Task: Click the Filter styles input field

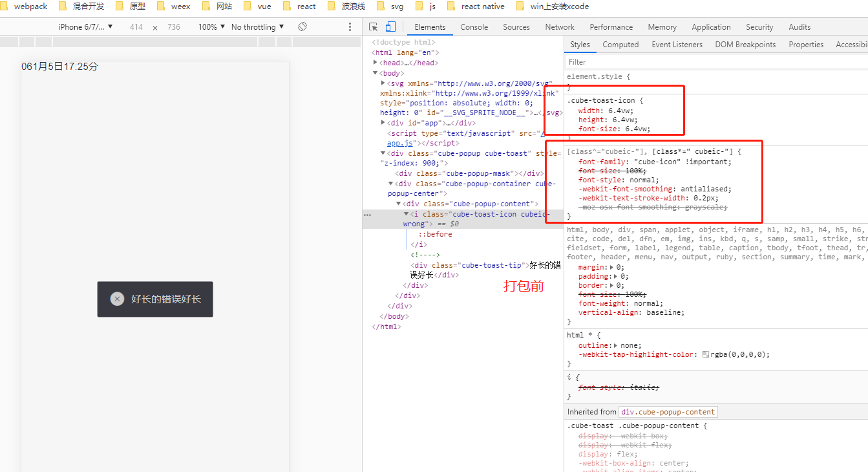Action: pos(716,62)
